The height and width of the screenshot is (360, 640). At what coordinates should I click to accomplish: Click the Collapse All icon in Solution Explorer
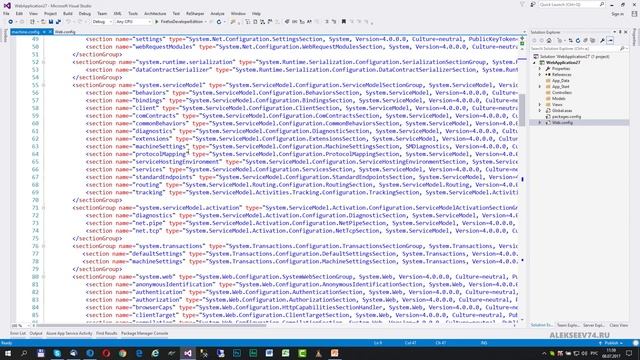[585, 40]
